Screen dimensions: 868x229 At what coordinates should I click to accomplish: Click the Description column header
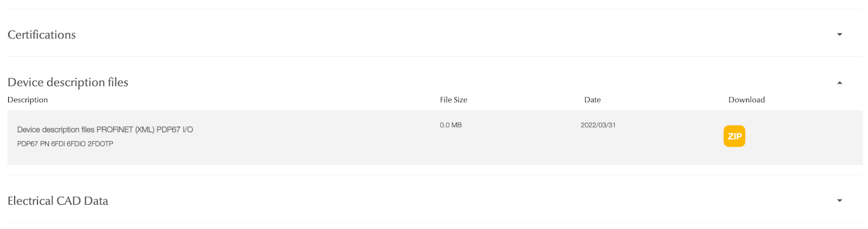tap(28, 100)
